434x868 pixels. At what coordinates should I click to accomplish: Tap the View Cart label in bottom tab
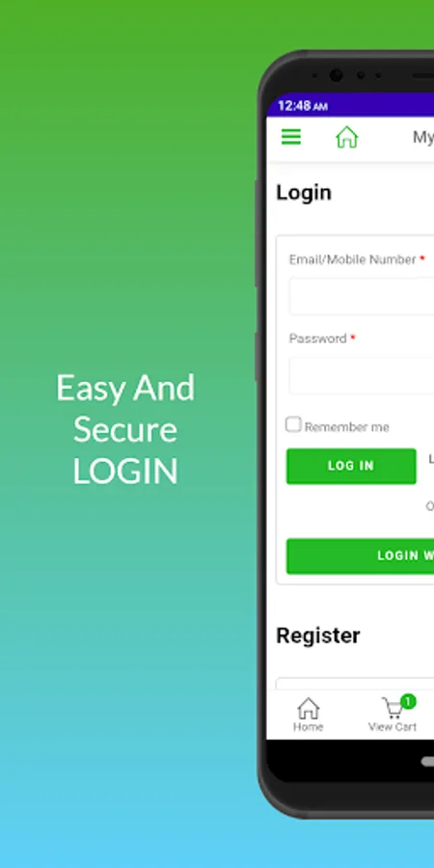point(393,727)
